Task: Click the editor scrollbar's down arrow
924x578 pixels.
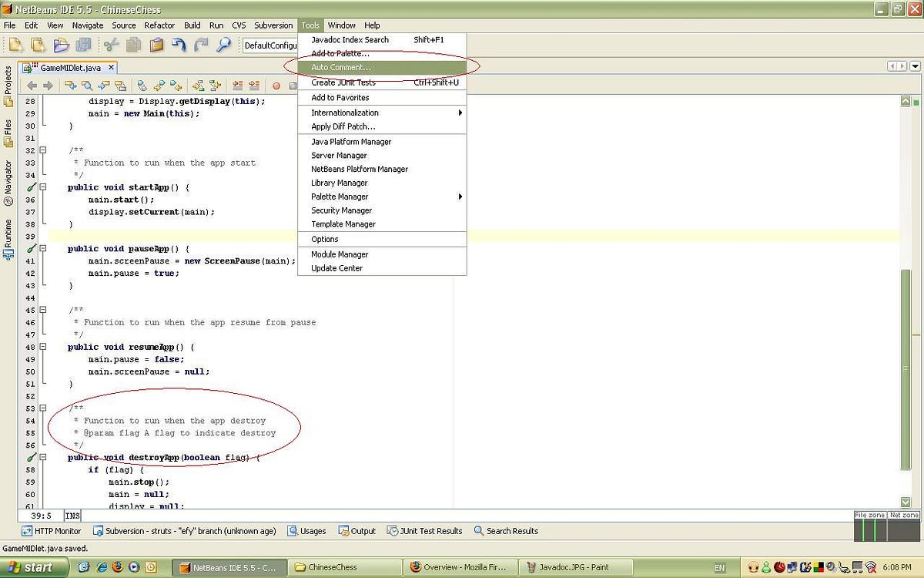Action: coord(906,502)
